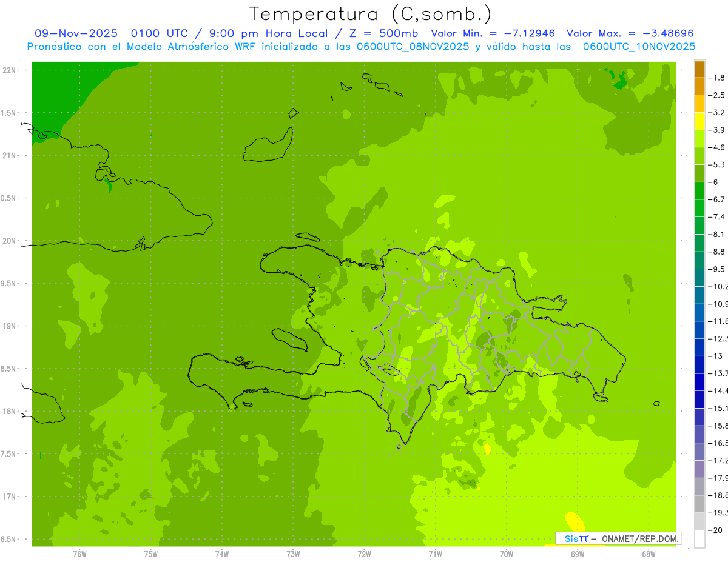This screenshot has height=562, width=728.
Task: Click the "-2.5" colorbar label
Action: pyautogui.click(x=716, y=95)
